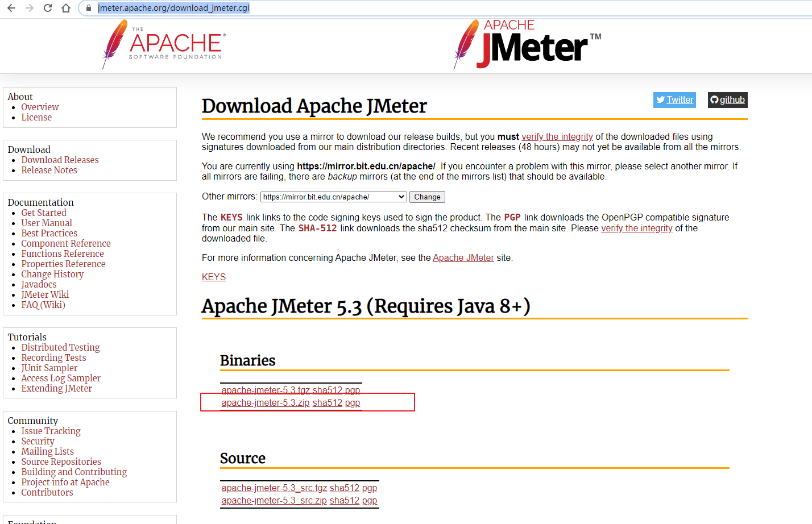
Task: Open User Manual documentation
Action: tap(47, 223)
